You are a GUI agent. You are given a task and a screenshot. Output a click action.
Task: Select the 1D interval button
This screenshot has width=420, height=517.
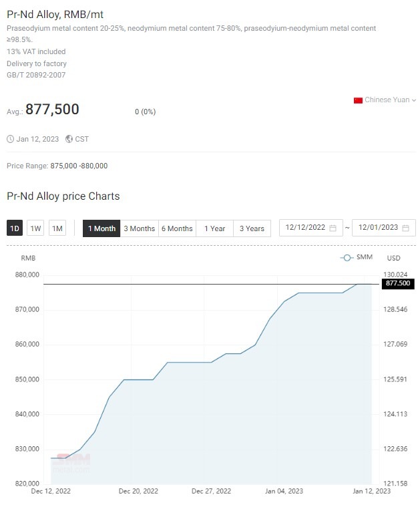[15, 228]
